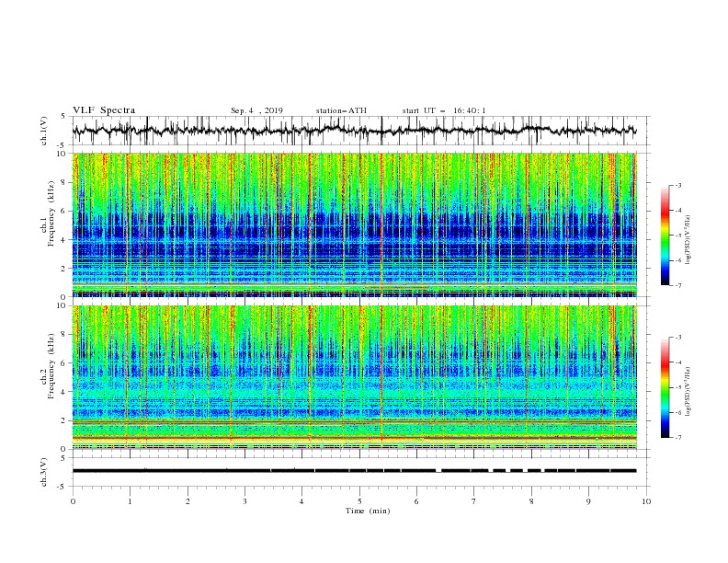Click the ch.1 spectrogram color bar
The width and height of the screenshot is (728, 563).
tap(665, 235)
